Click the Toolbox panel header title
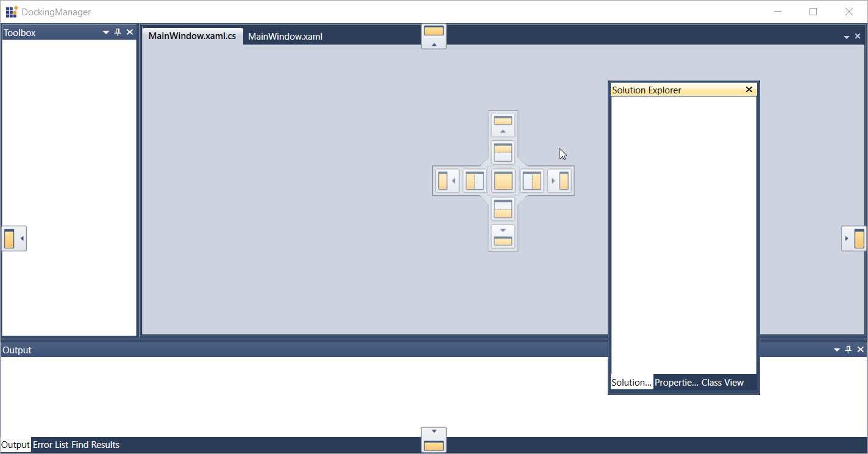The height and width of the screenshot is (454, 868). click(20, 33)
